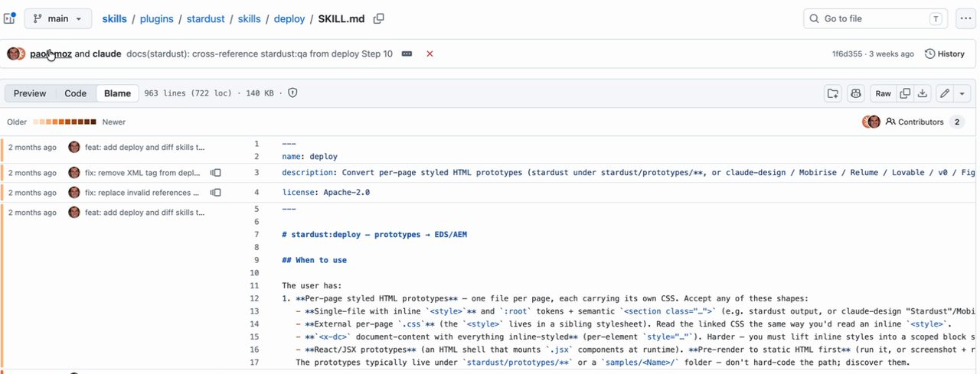
Task: Select line number 7
Action: (256, 234)
